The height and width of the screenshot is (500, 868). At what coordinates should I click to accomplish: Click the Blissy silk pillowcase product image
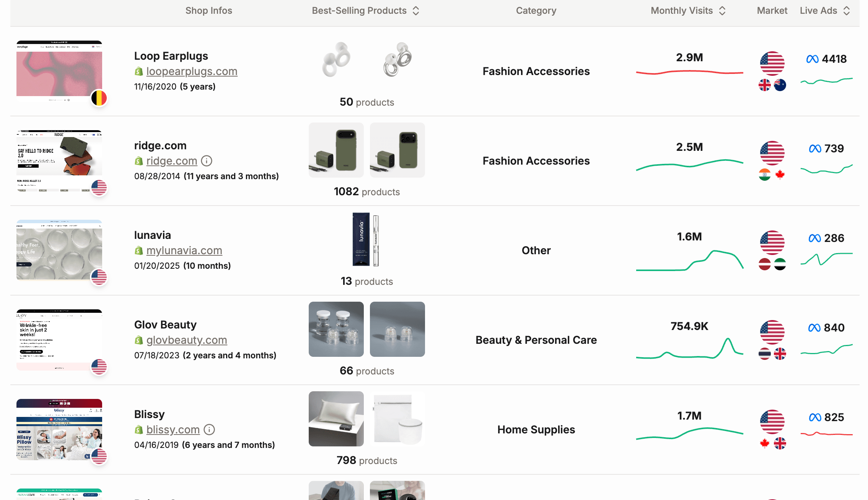pyautogui.click(x=336, y=419)
